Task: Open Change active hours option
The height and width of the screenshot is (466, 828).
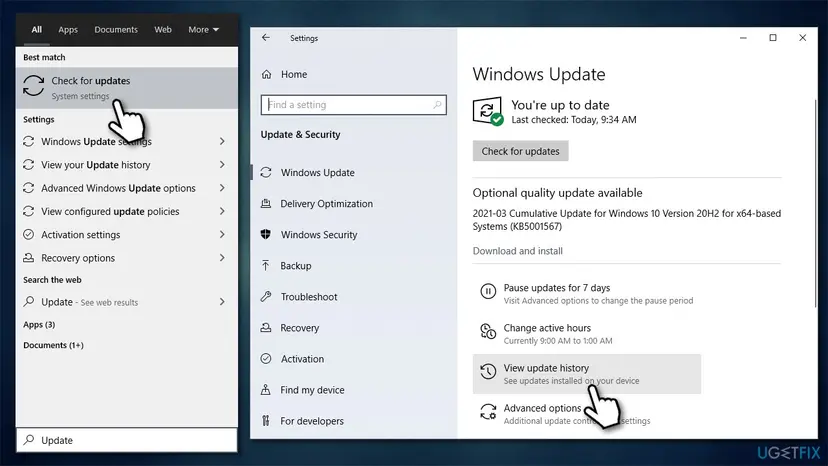Action: 586,334
